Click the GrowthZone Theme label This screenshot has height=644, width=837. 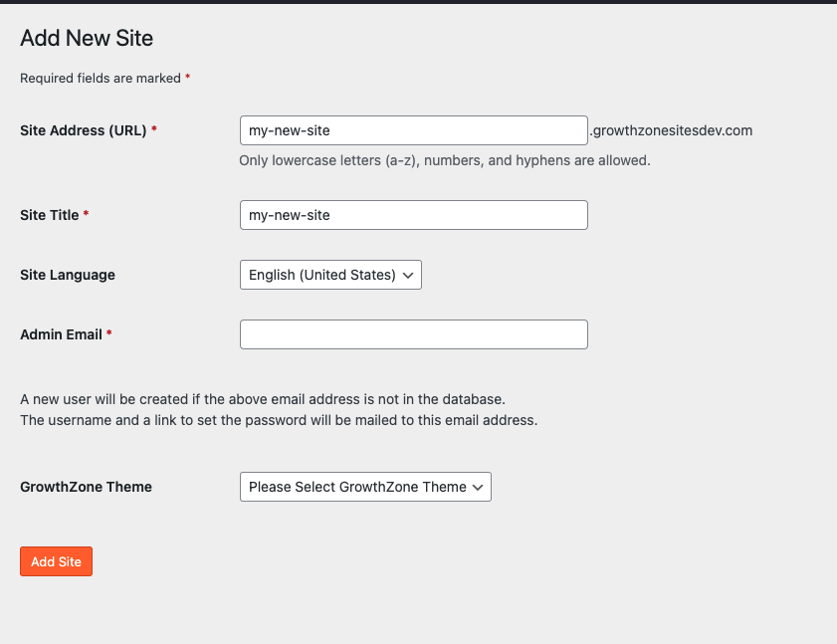tap(86, 487)
